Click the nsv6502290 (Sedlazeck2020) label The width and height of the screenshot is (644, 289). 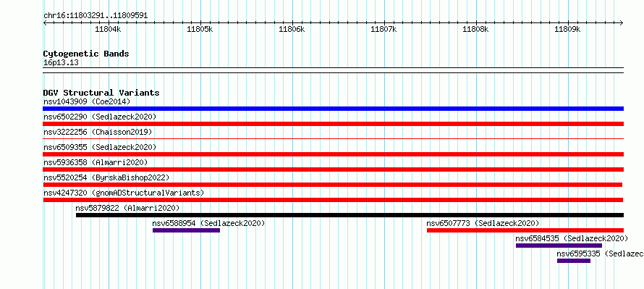(100, 117)
